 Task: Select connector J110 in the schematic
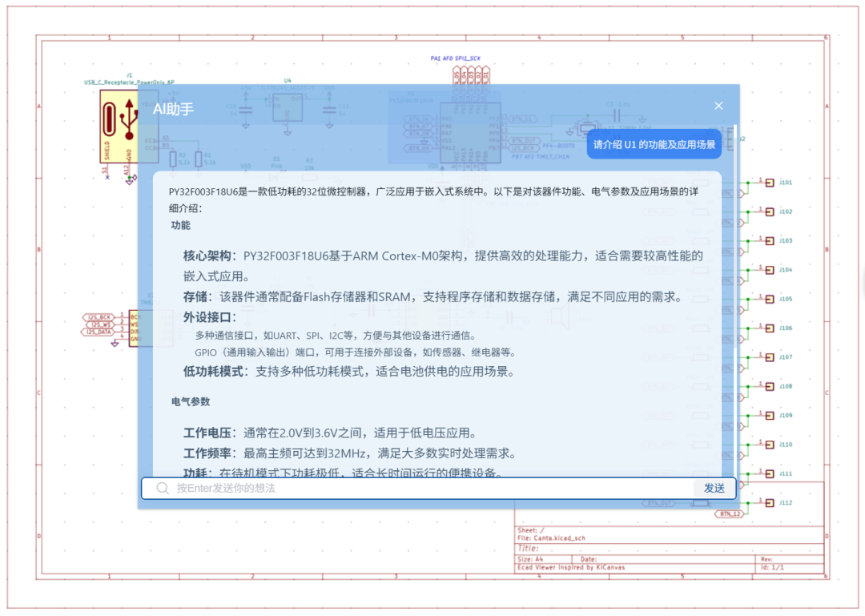pyautogui.click(x=770, y=445)
